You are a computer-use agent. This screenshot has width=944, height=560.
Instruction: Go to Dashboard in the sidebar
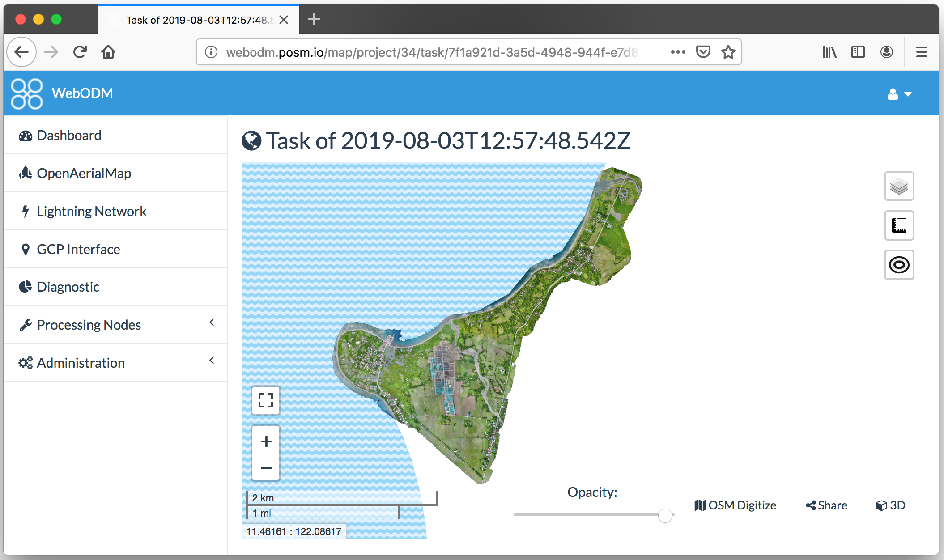[69, 135]
